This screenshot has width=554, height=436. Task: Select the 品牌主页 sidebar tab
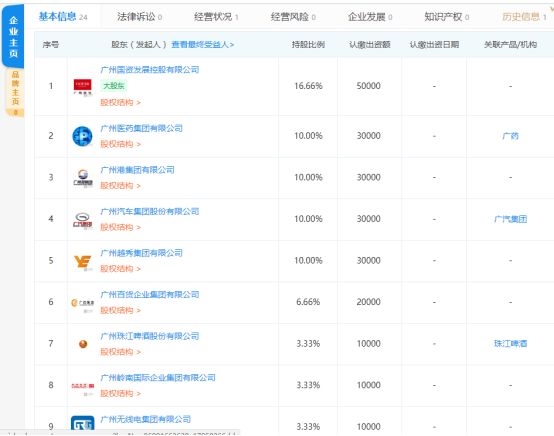(x=15, y=92)
